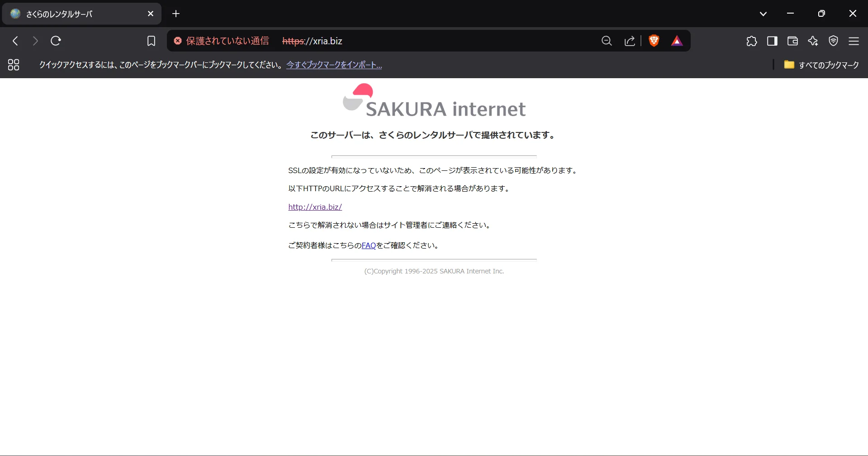Click the share page icon

tap(630, 41)
